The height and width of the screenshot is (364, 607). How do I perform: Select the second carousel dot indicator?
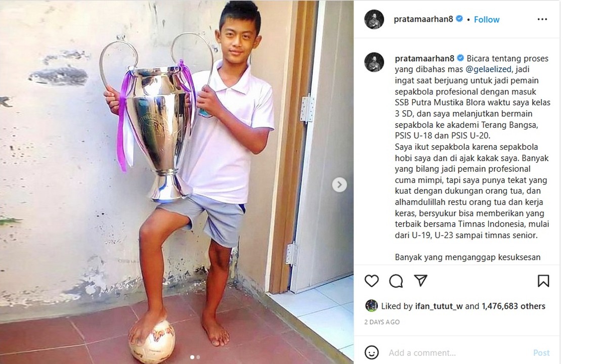coord(198,357)
